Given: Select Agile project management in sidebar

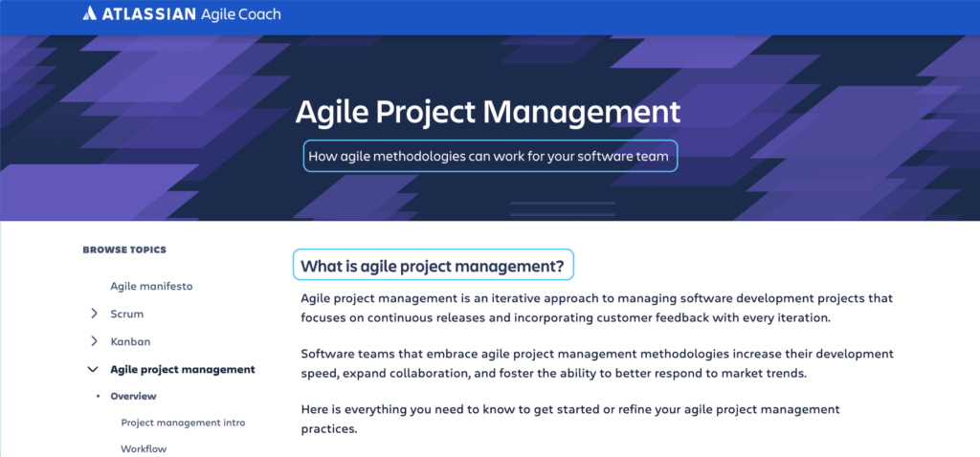Looking at the screenshot, I should click(x=182, y=369).
